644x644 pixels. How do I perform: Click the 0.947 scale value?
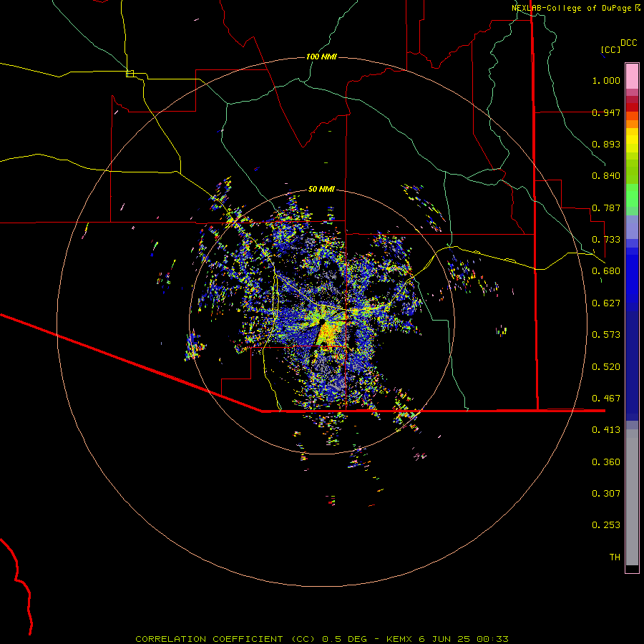(606, 112)
